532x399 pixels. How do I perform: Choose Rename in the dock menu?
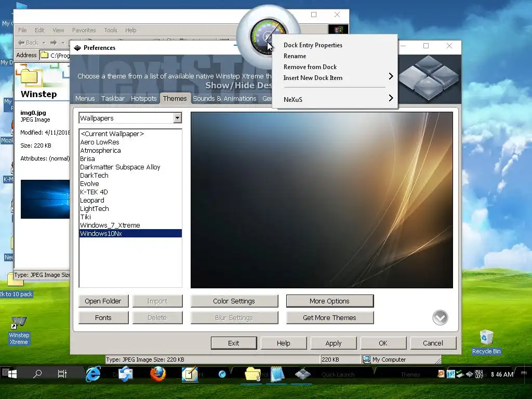click(x=295, y=56)
